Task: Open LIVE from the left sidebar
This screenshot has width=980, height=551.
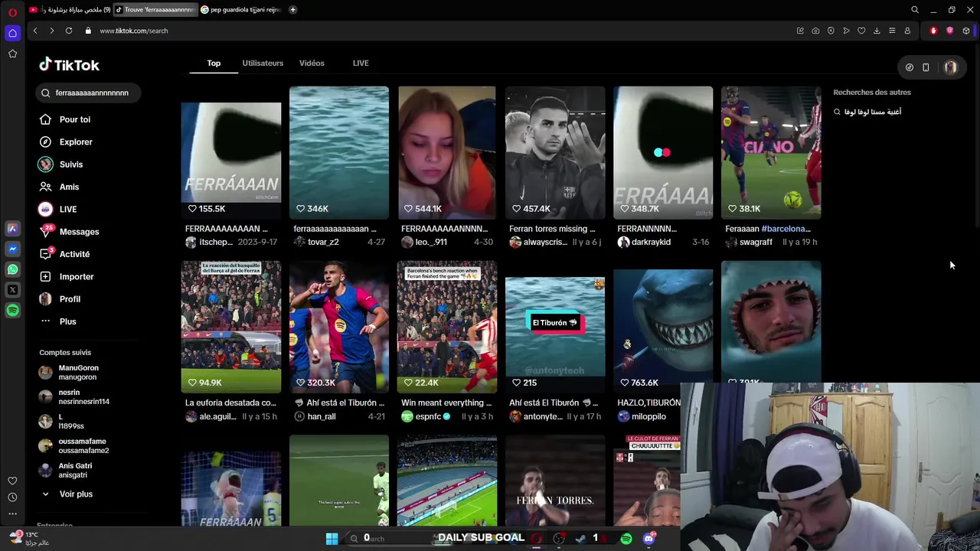Action: coord(58,209)
